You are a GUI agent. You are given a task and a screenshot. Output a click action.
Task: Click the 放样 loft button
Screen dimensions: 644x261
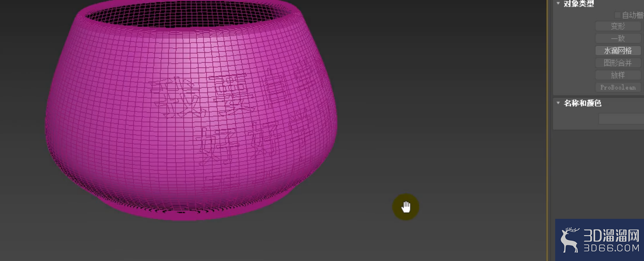[618, 75]
